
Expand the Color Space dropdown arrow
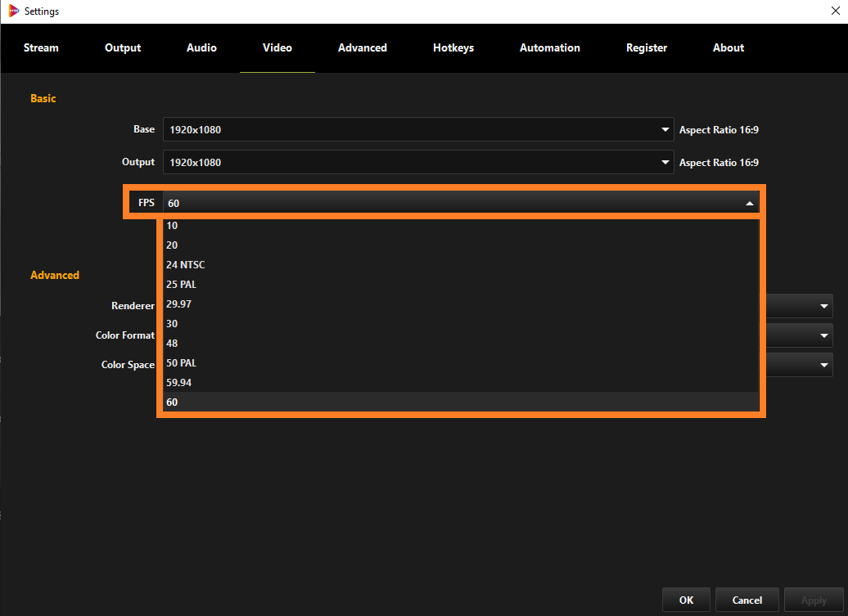[x=823, y=366]
